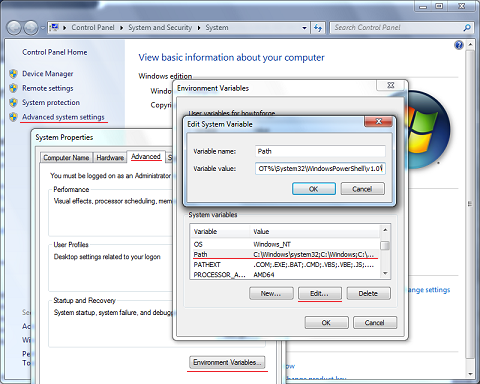Open the blue Help question-mark icon
The image size is (480, 384).
click(x=459, y=45)
